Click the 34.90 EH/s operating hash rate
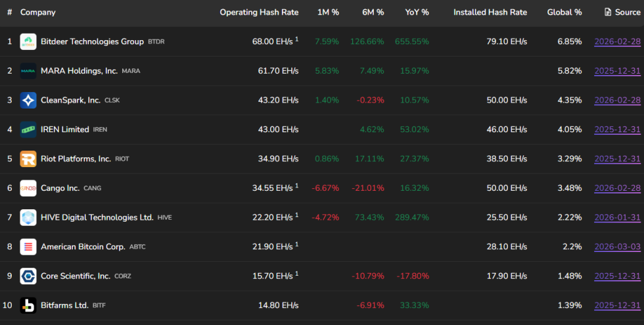Viewport: 644px width, 325px height. 278,159
